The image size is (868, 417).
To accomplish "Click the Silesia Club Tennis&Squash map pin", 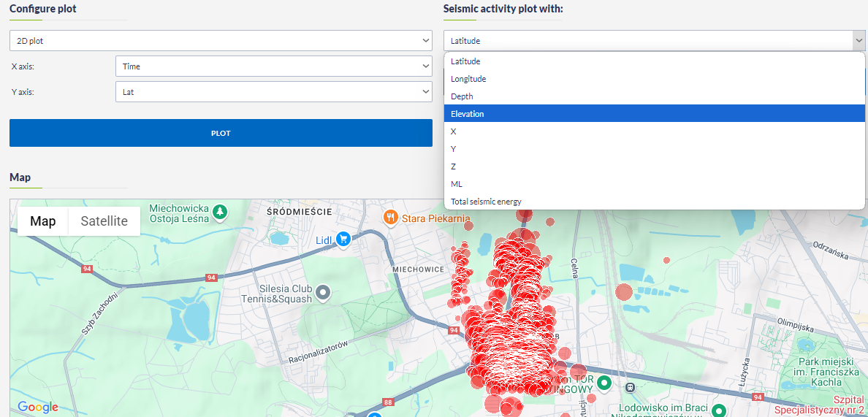I will click(322, 293).
